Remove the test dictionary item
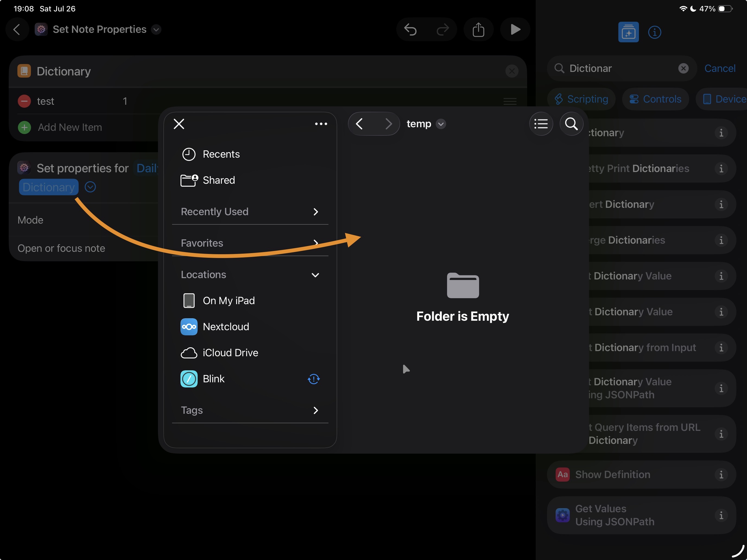Image resolution: width=747 pixels, height=560 pixels. (x=24, y=101)
